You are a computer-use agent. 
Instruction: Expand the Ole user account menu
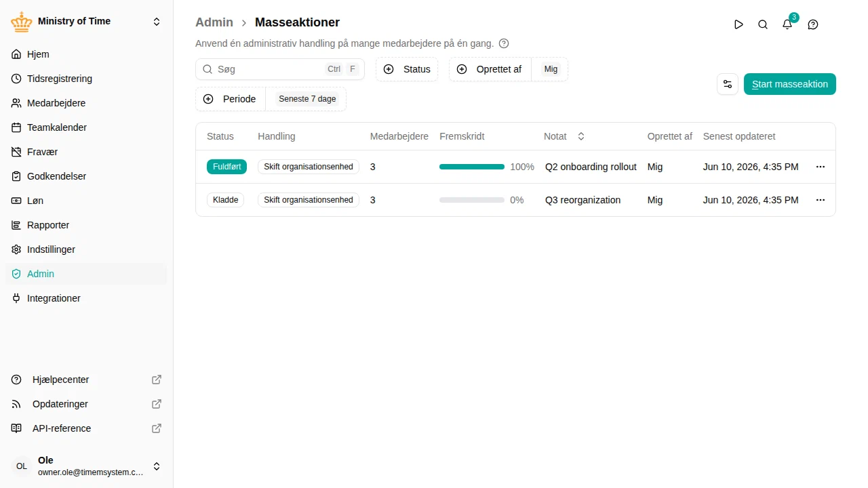tap(86, 466)
